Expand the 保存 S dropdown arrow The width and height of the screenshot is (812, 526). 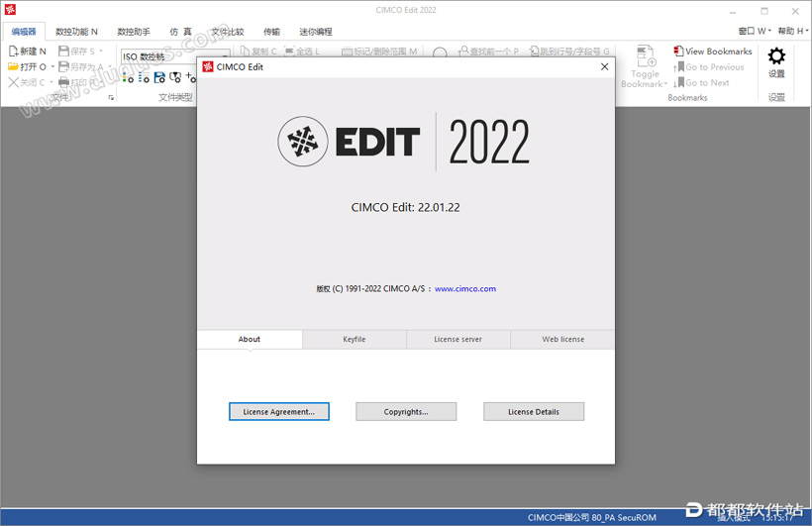coord(101,51)
